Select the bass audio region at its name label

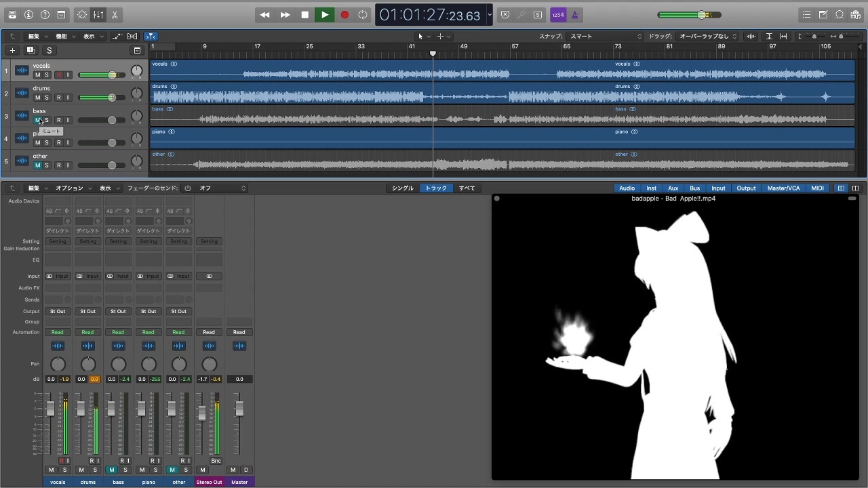(x=157, y=109)
